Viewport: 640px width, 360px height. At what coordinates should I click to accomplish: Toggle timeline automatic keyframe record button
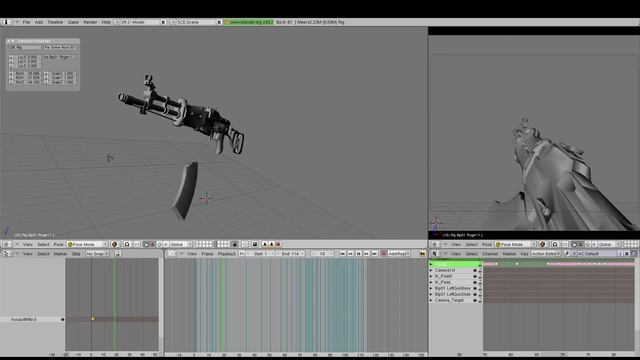(x=383, y=253)
